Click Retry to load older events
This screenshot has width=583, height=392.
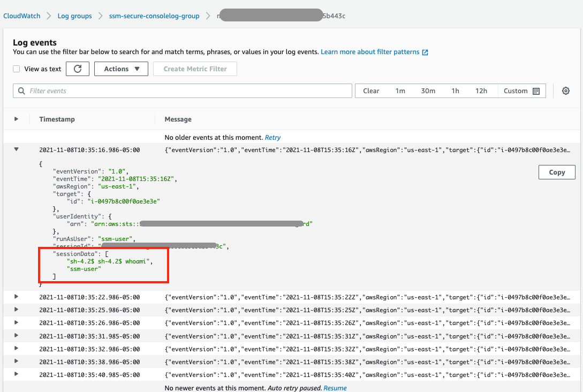tap(272, 137)
